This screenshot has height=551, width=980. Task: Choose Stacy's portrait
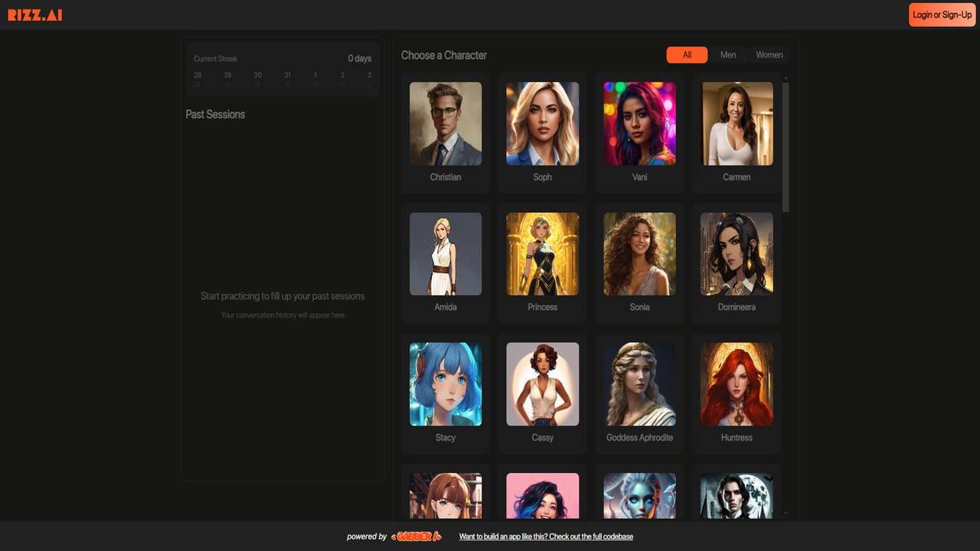[x=446, y=384]
